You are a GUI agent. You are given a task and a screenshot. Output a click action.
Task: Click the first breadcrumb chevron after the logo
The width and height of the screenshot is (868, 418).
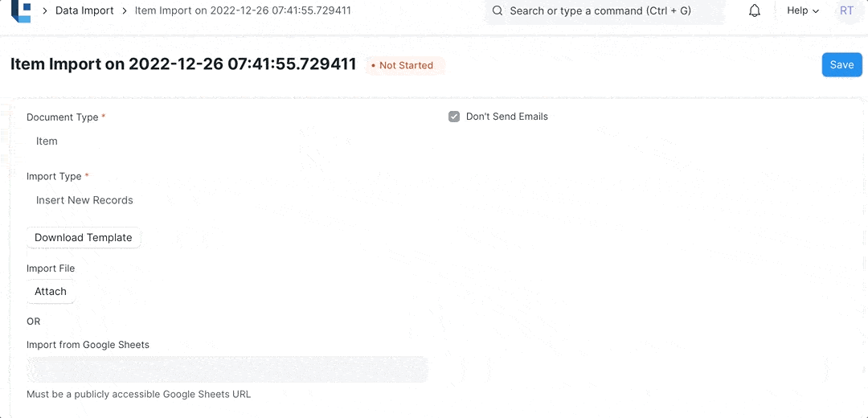45,11
